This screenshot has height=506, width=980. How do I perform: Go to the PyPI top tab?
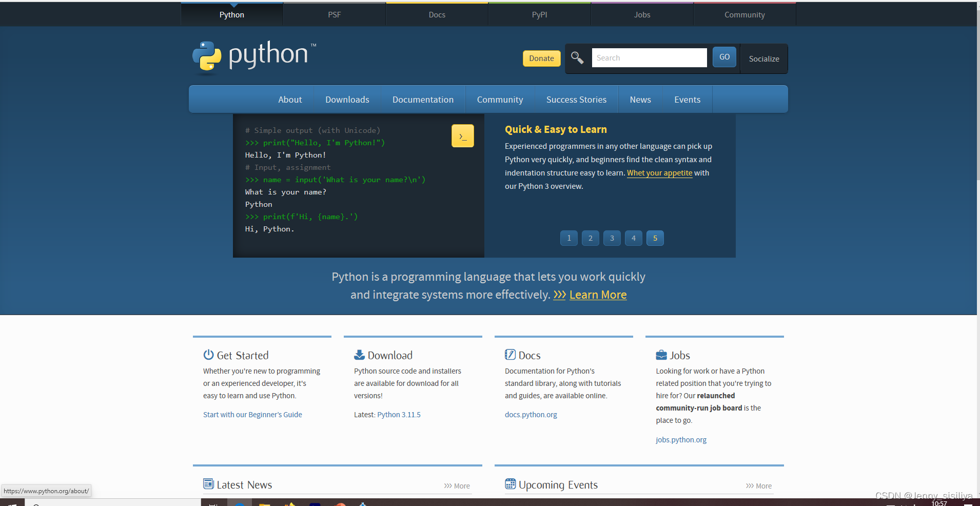point(540,14)
